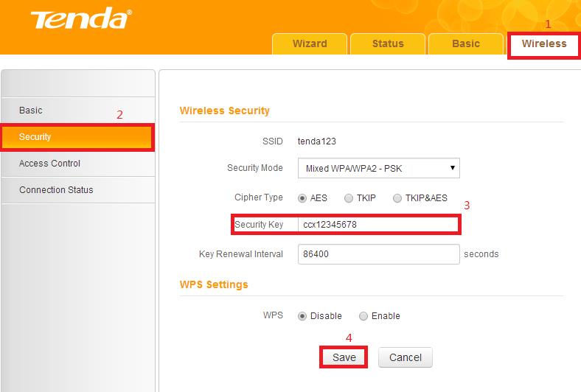581x392 pixels.
Task: Open the Basic top tab
Action: pyautogui.click(x=465, y=44)
